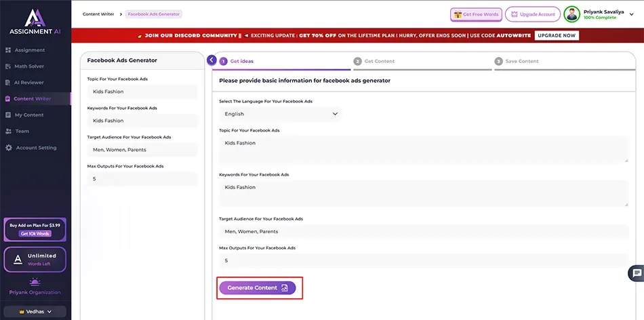Open the Assignment sidebar menu item
The image size is (644, 320).
[x=29, y=50]
